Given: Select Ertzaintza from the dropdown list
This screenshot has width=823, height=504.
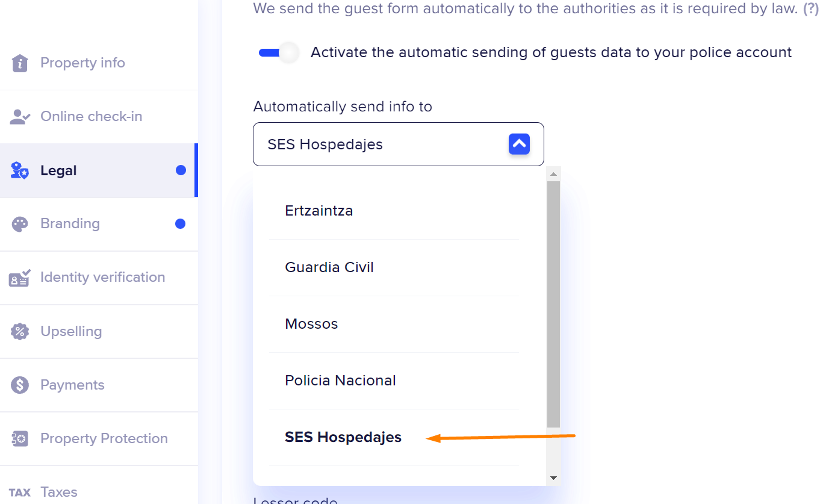Looking at the screenshot, I should 318,211.
